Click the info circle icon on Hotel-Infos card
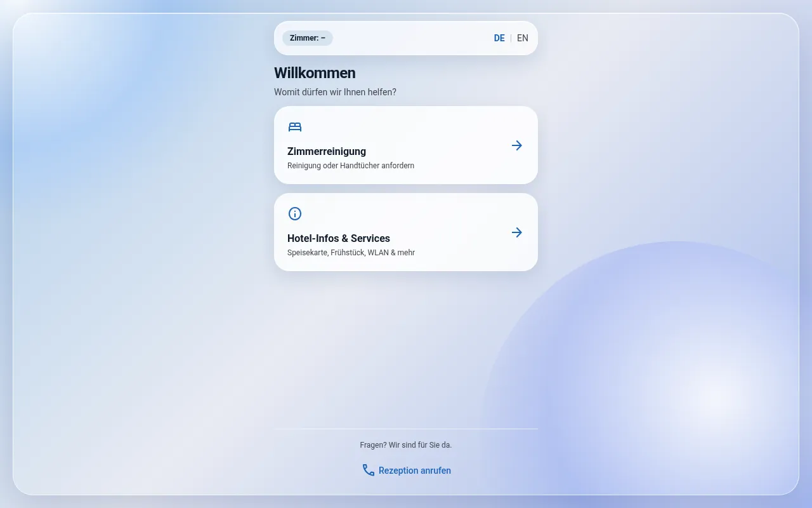 295,213
